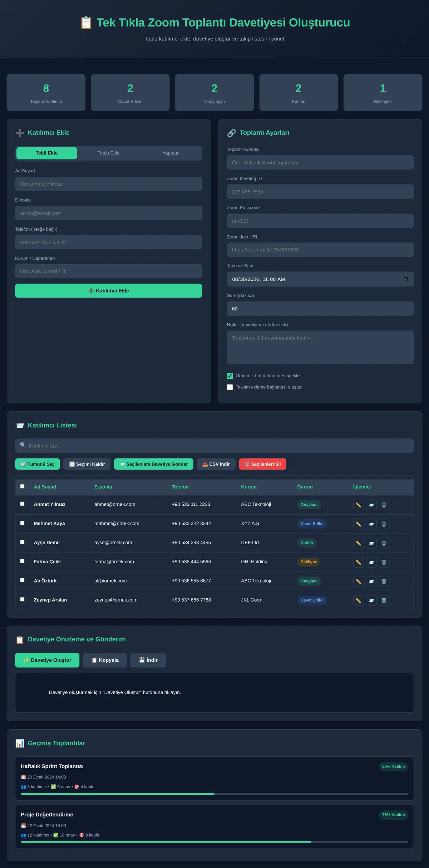Tick the checkbox beside Ayşe Demir
The image size is (429, 868).
[x=22, y=542]
